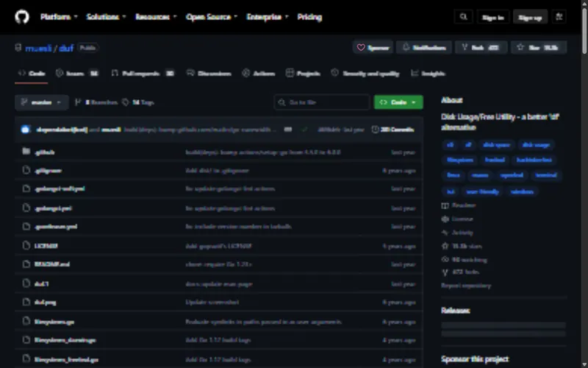588x368 pixels.
Task: Open the search magnifier in header
Action: [464, 17]
